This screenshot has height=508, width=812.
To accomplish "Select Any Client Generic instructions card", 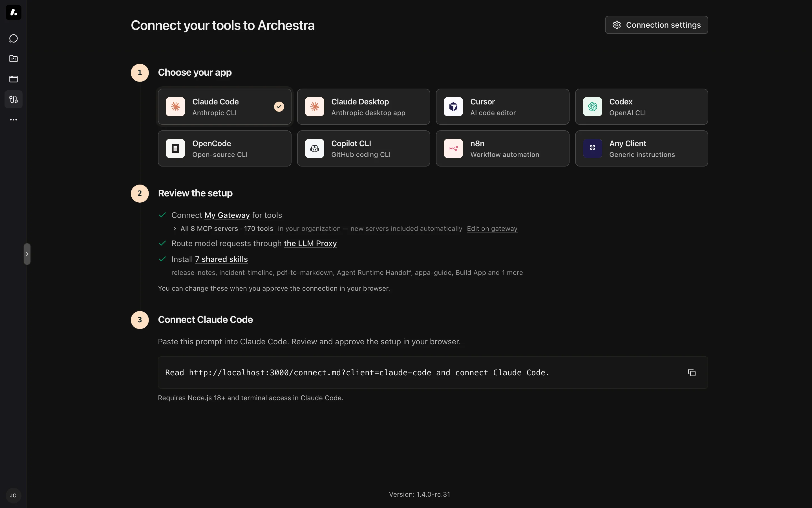I will (641, 148).
